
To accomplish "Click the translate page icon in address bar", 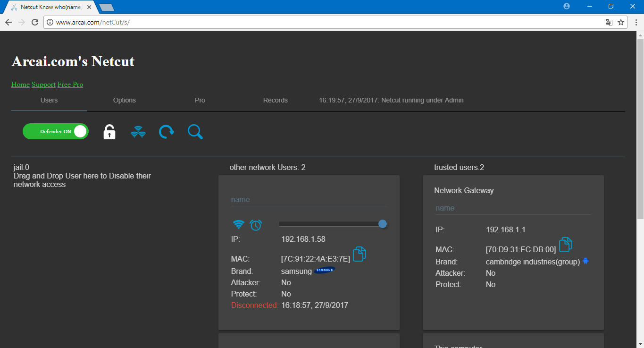I will pyautogui.click(x=609, y=22).
